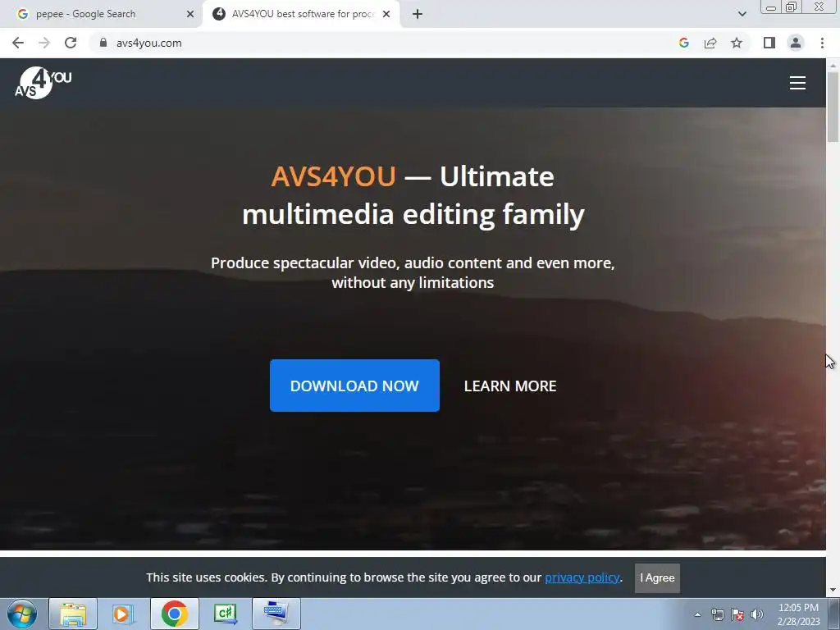840x630 pixels.
Task: Click the padlock site info icon
Action: coord(103,43)
